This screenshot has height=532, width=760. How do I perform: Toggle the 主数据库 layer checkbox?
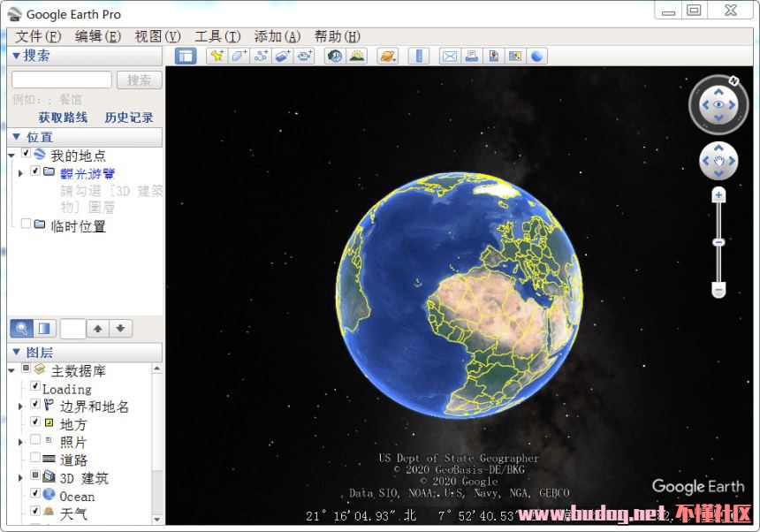[27, 369]
